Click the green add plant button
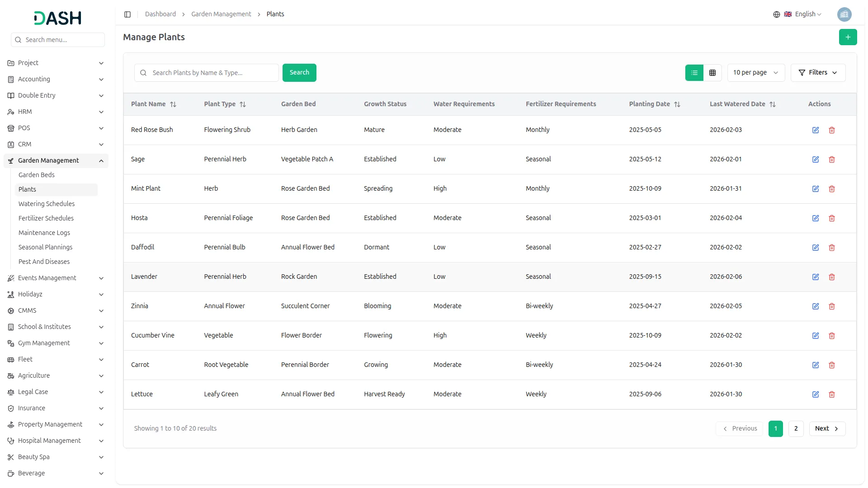 (848, 37)
